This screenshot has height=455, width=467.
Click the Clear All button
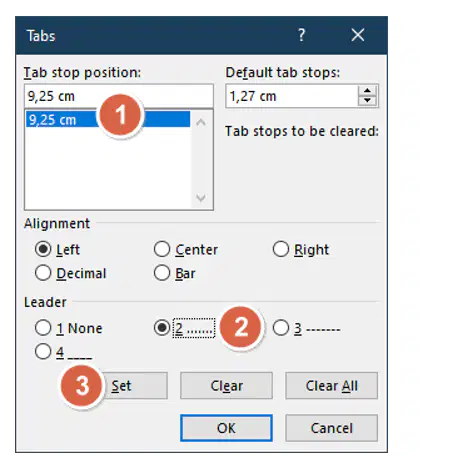tap(332, 386)
